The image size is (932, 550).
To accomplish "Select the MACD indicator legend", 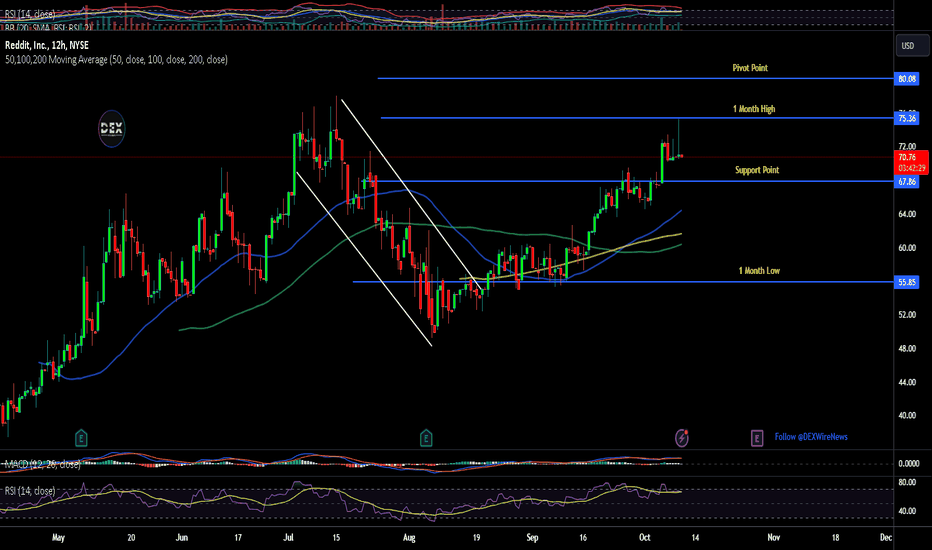I will coord(42,464).
